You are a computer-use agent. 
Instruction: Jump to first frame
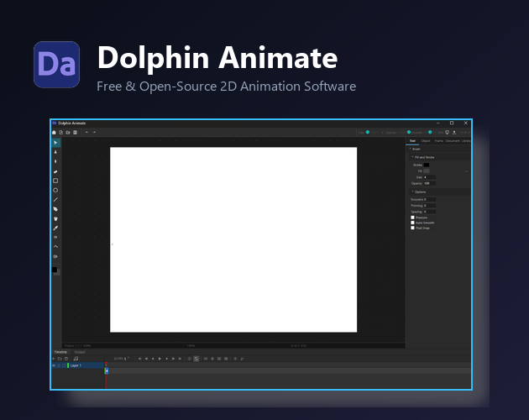coord(139,359)
